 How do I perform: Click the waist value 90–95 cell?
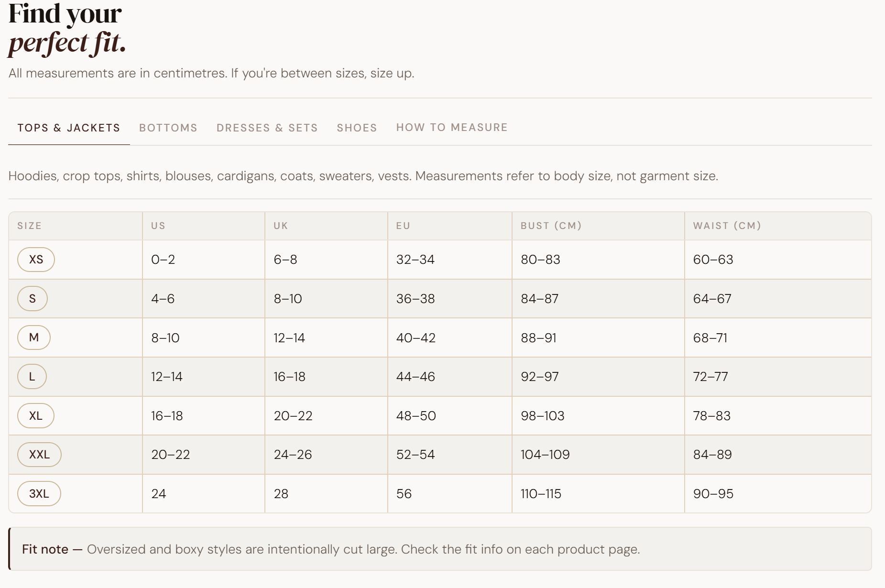coord(713,494)
